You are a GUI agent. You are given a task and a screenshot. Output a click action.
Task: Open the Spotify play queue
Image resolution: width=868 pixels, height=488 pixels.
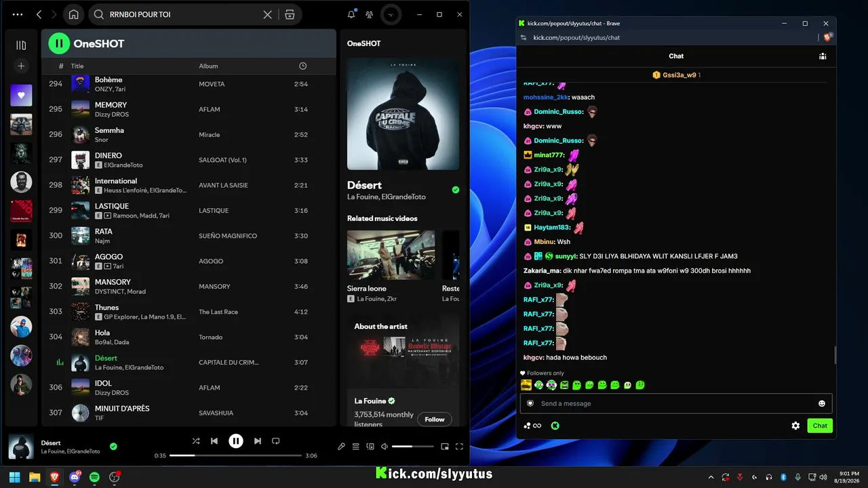point(355,446)
